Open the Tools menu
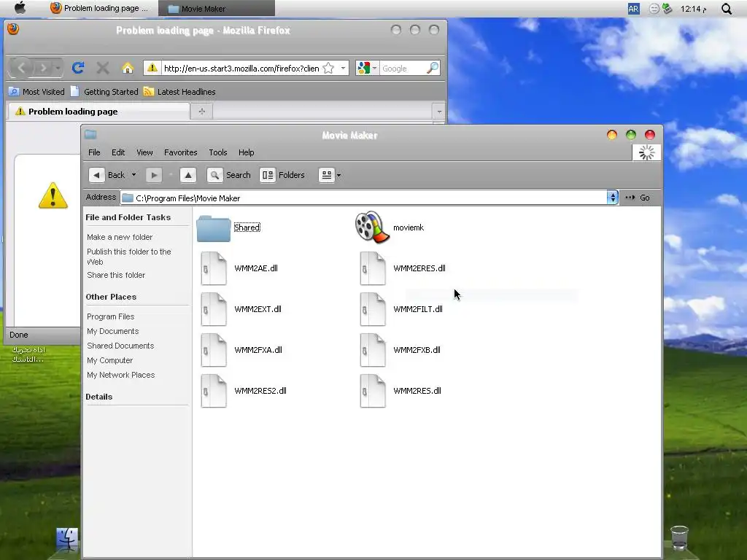The width and height of the screenshot is (747, 560). click(217, 152)
